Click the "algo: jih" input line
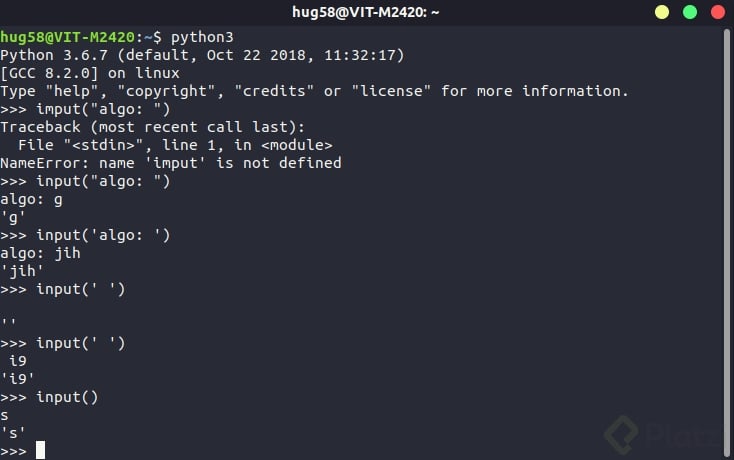The image size is (734, 460). pyautogui.click(x=40, y=253)
